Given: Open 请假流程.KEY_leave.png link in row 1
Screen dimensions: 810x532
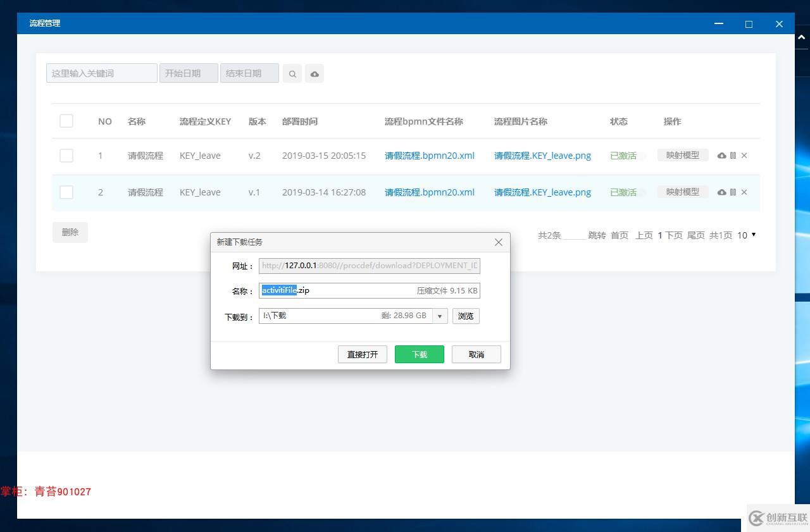Looking at the screenshot, I should (x=542, y=156).
